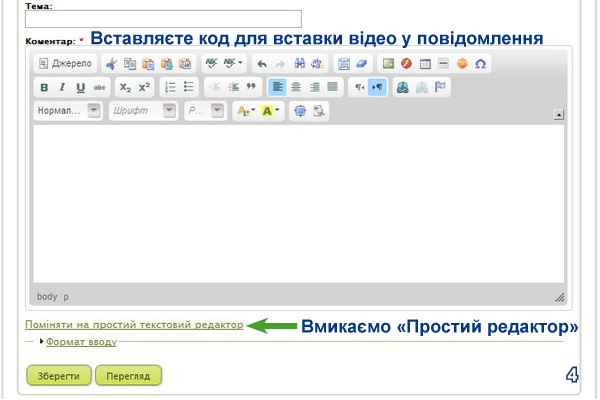
Task: Click the Джерело (Source) button
Action: 66,63
